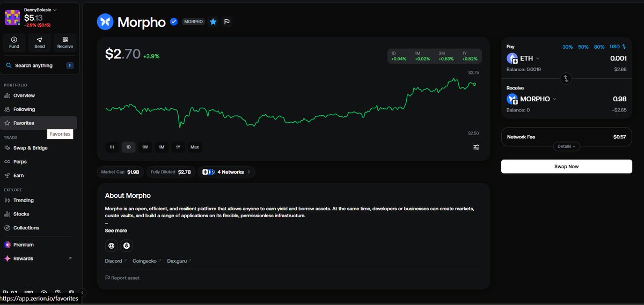Click the verified checkmark badge next to Morpho

(174, 22)
